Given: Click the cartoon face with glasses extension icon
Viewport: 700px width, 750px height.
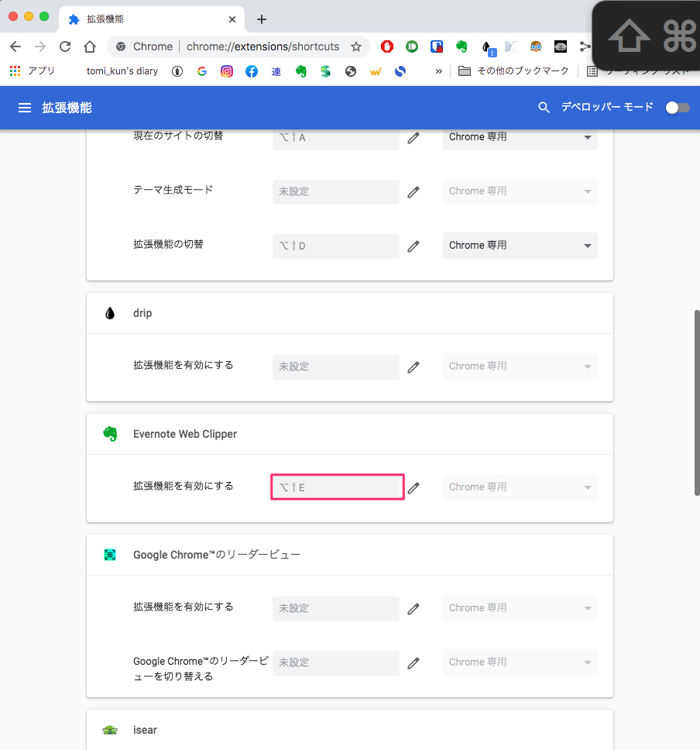Looking at the screenshot, I should click(x=536, y=46).
